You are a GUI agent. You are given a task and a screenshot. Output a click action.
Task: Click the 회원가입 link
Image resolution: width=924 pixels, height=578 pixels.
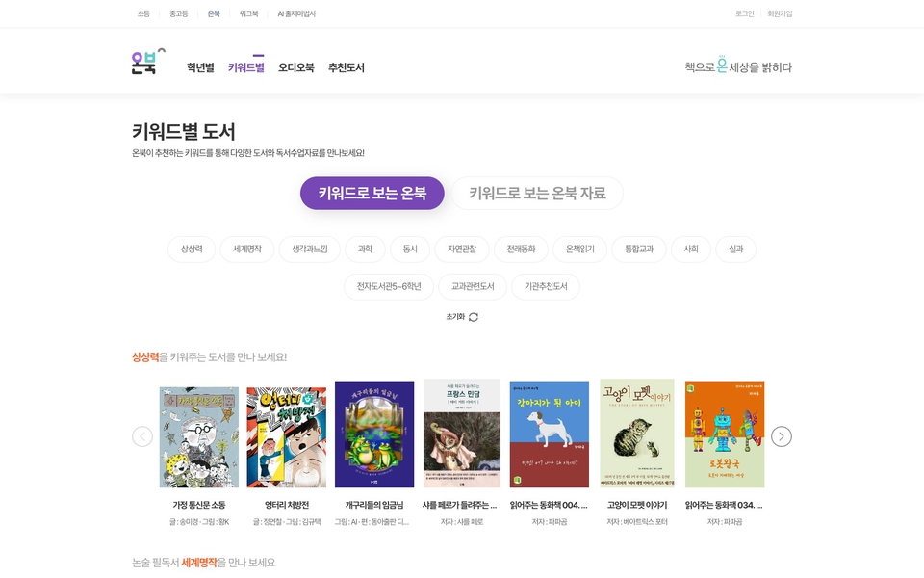[x=780, y=13]
